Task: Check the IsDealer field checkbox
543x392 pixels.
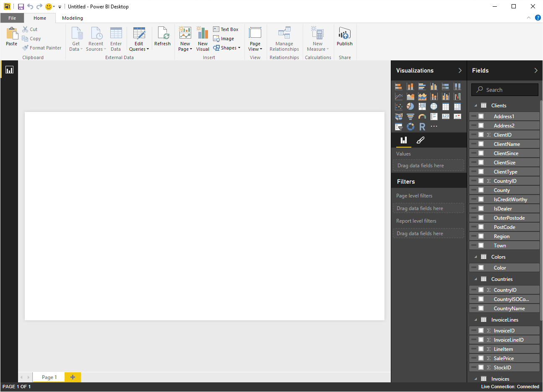Action: pos(481,208)
